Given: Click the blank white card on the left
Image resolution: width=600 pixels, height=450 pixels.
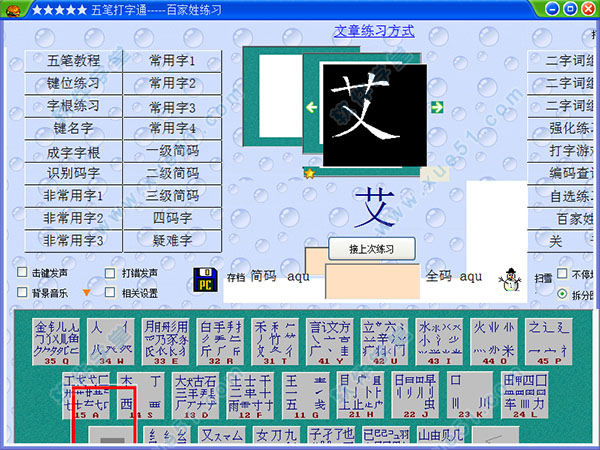Looking at the screenshot, I should point(281,96).
